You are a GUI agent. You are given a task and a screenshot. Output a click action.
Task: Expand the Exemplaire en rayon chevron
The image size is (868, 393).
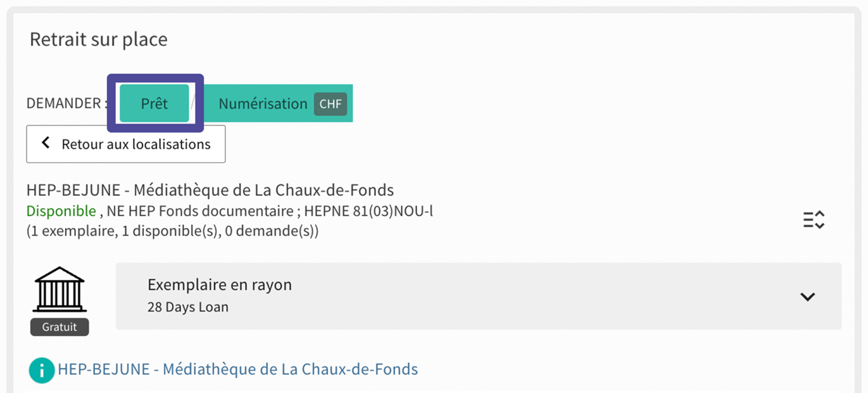[x=807, y=296]
